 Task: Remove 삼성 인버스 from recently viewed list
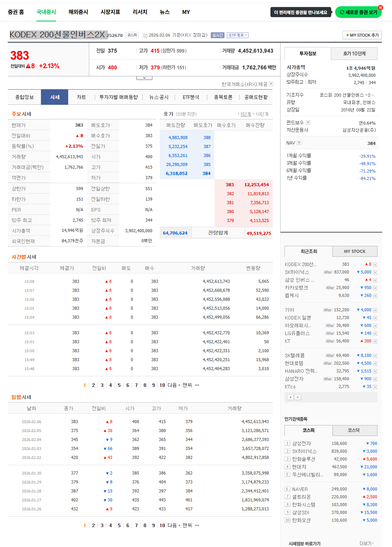[375, 280]
